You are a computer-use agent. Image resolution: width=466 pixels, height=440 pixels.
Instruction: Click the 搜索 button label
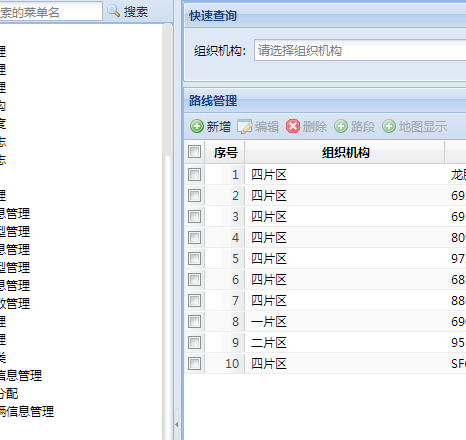136,12
